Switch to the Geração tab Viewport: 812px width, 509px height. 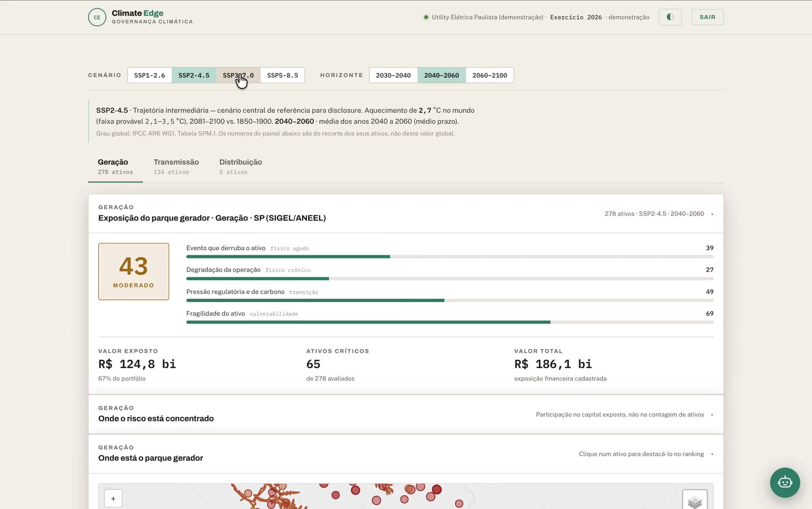tap(115, 167)
